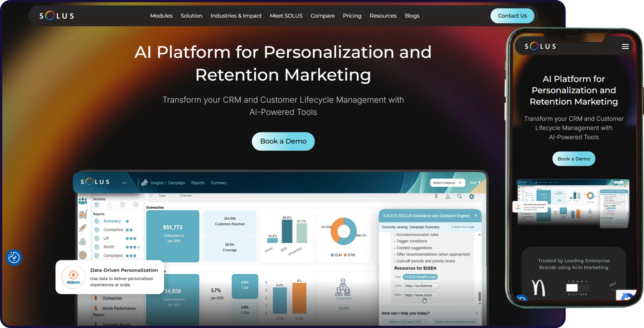Image resolution: width=644 pixels, height=328 pixels.
Task: Select the shopping cart icon in dashboard sidebar
Action: [83, 214]
